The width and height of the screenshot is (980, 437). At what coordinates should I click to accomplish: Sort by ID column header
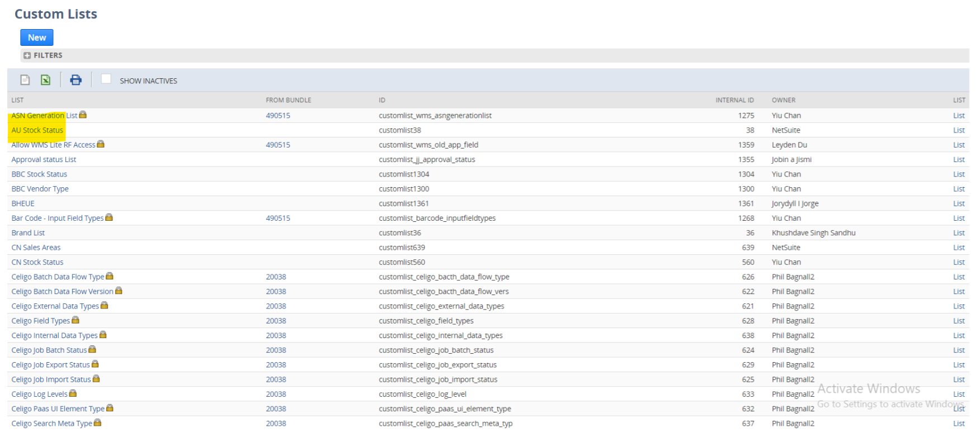point(382,100)
